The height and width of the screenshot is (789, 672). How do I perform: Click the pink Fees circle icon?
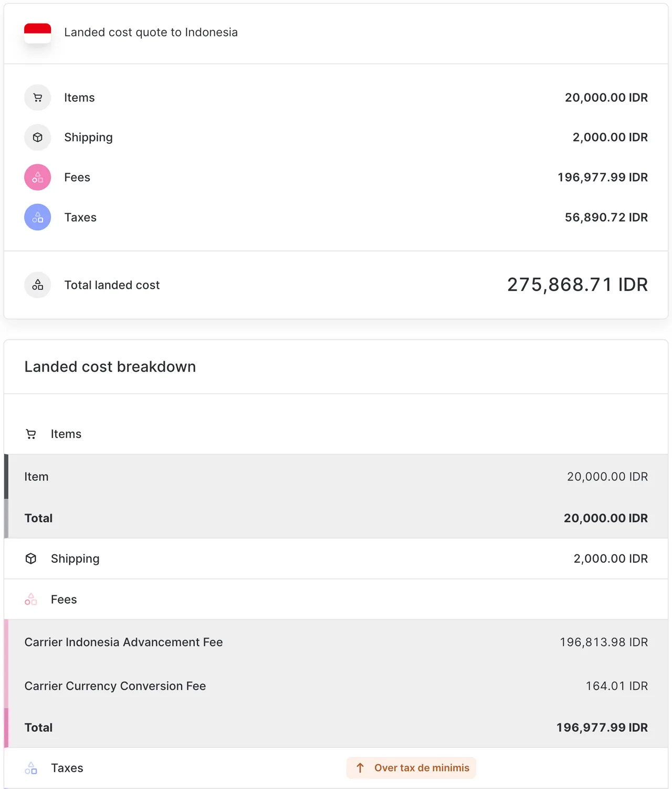pyautogui.click(x=37, y=177)
